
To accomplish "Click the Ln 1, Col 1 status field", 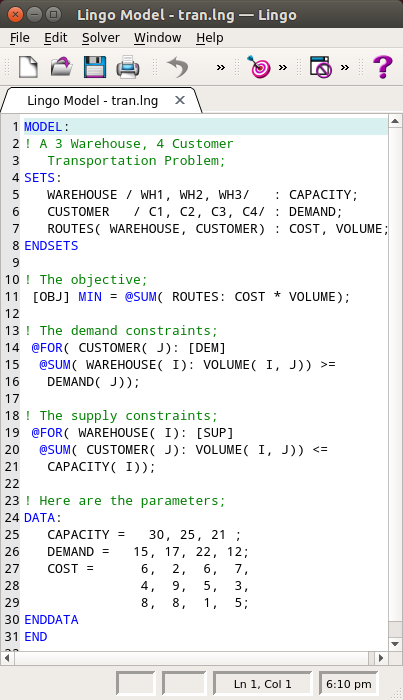I will 262,684.
